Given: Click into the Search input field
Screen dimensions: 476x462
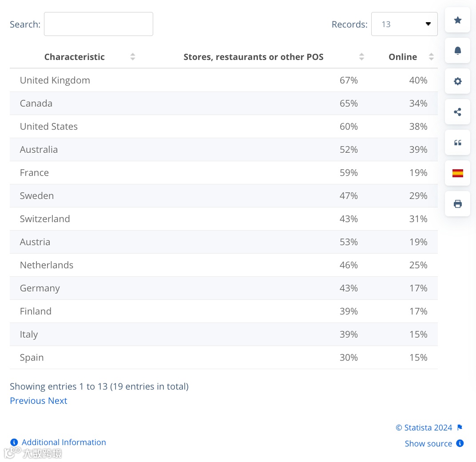Looking at the screenshot, I should click(x=99, y=24).
